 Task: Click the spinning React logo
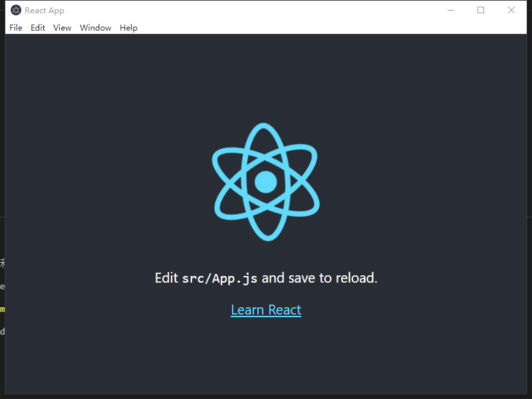(x=266, y=182)
